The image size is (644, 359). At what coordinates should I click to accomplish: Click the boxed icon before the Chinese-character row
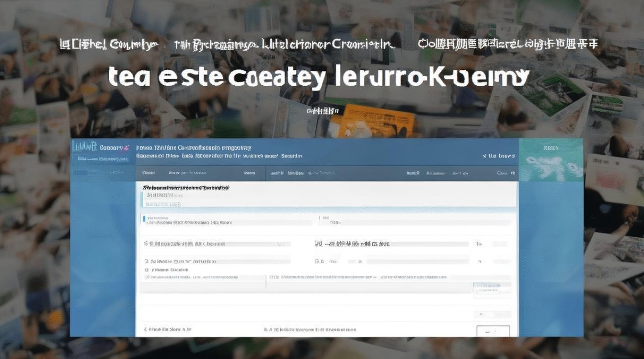(318, 244)
